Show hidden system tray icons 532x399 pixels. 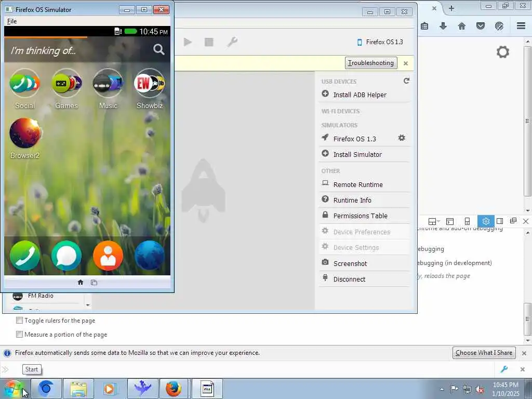[x=442, y=389]
